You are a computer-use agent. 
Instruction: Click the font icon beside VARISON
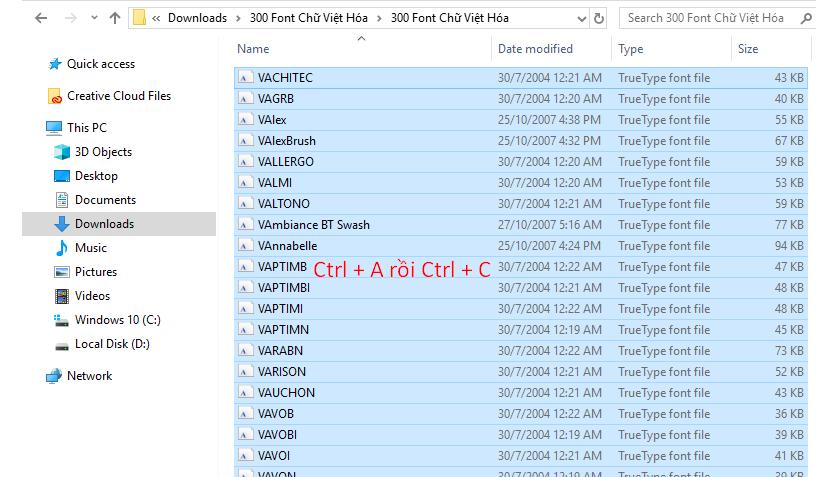(x=245, y=371)
